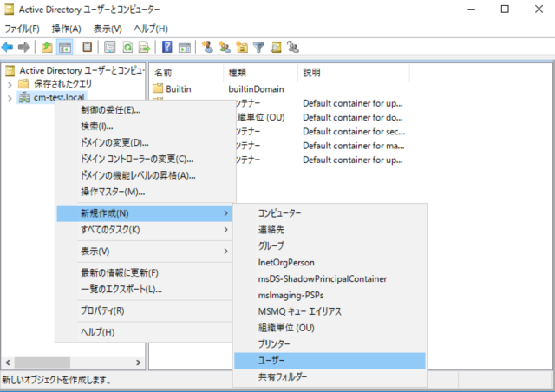Choose msImaging-PSPs entry

pyautogui.click(x=330, y=295)
